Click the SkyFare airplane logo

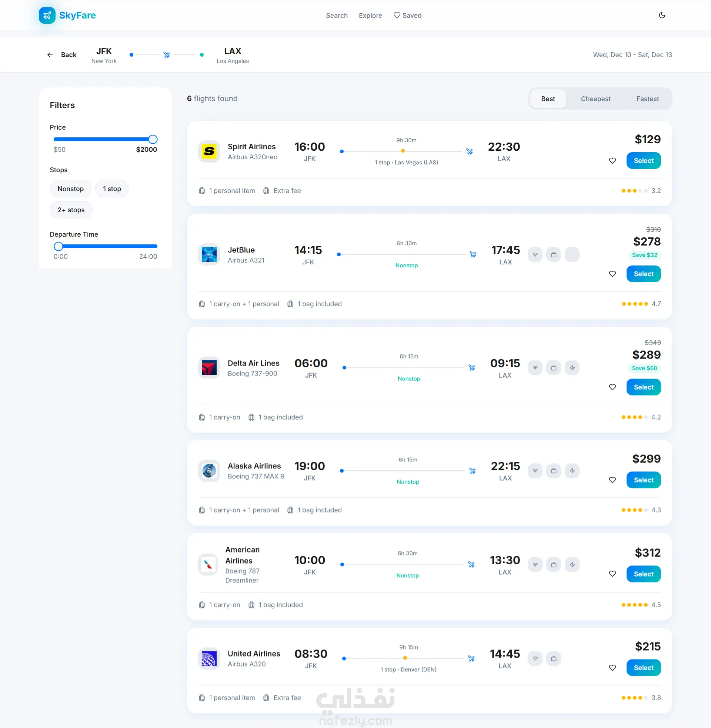point(47,15)
